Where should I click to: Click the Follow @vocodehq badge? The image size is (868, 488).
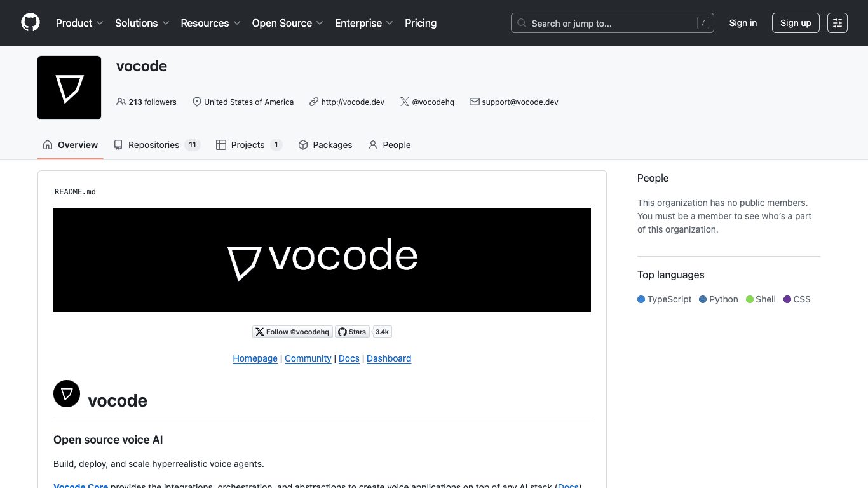click(x=292, y=332)
